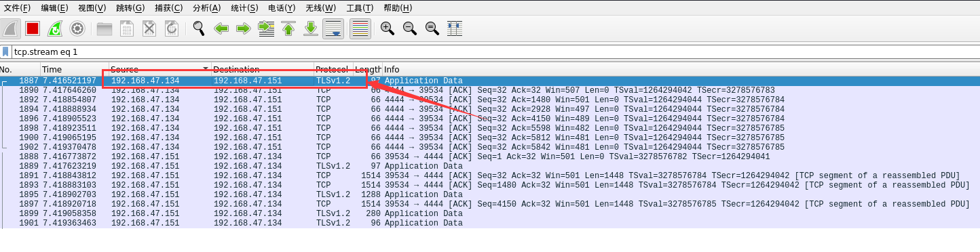980x252 pixels.
Task: Open Find Packet with the magnifier icon
Action: pos(199,28)
